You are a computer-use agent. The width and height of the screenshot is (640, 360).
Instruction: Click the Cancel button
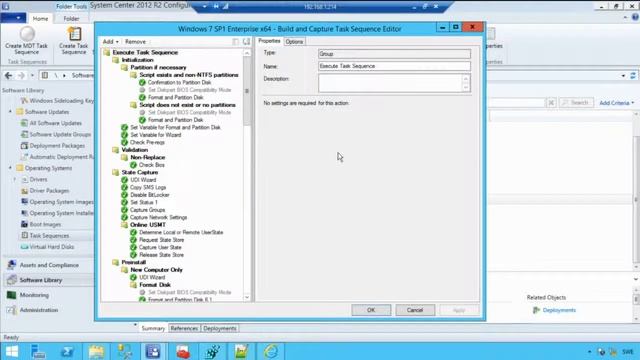coord(415,310)
